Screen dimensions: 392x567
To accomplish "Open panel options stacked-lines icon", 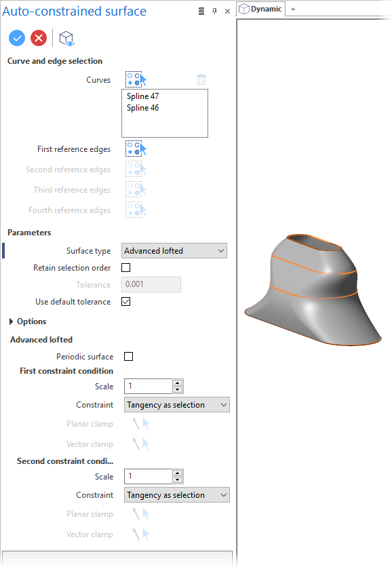I will coord(201,12).
